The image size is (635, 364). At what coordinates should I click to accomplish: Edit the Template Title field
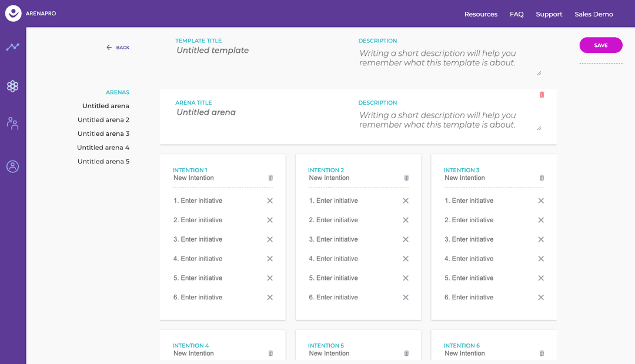212,51
